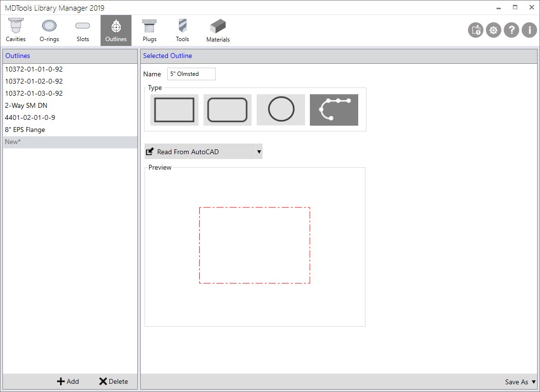Open the info icon
The image size is (540, 392).
pos(529,30)
